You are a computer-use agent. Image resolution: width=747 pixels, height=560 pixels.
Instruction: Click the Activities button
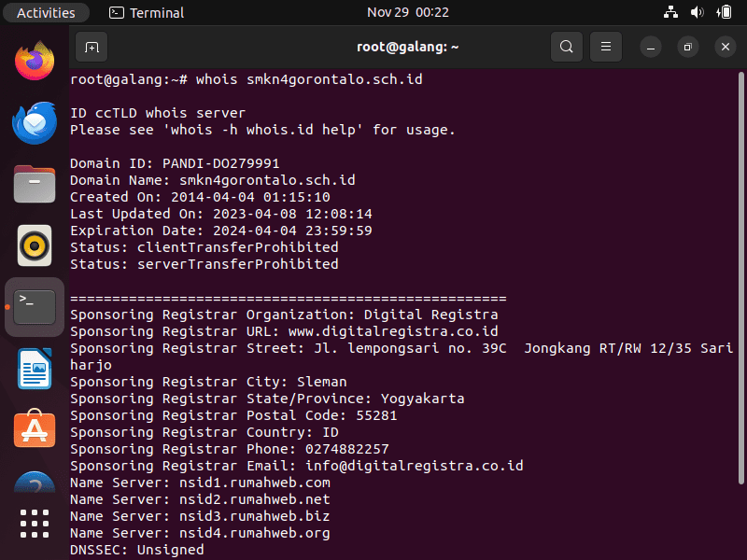point(46,12)
